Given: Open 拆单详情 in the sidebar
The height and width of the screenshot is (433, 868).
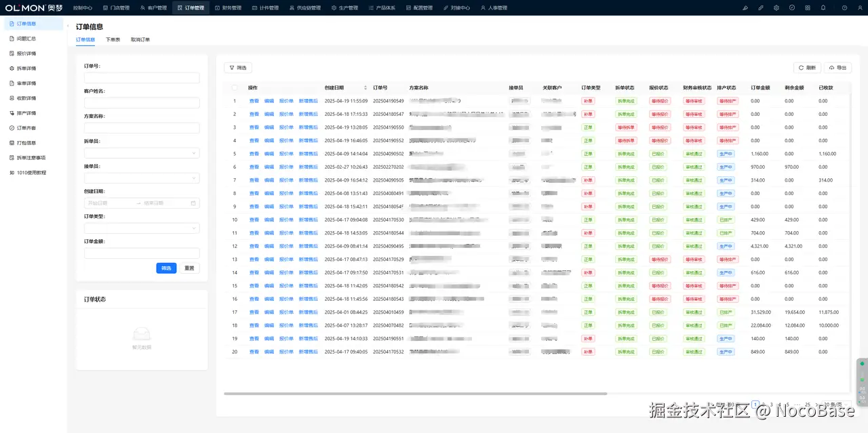Looking at the screenshot, I should click(33, 68).
